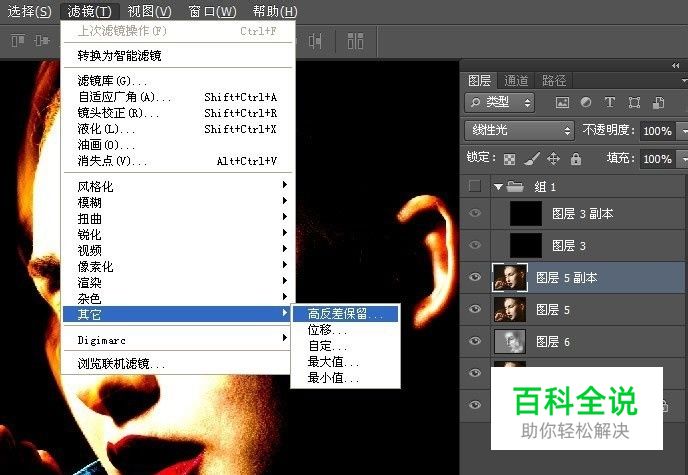
Task: Open the 类型 layer filter dropdown
Action: pos(499,103)
